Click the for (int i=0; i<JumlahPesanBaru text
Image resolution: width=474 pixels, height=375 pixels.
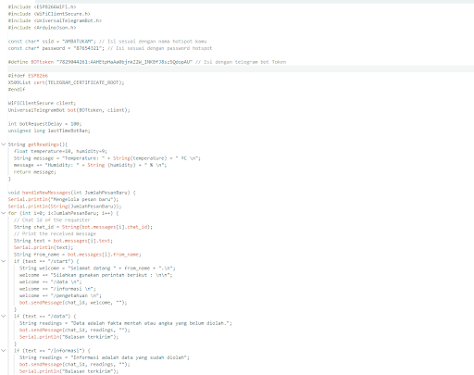pos(63,213)
